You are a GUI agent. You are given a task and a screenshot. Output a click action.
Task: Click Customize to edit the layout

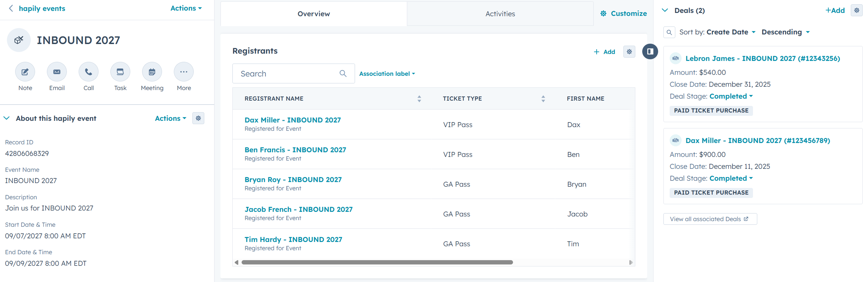pos(624,14)
